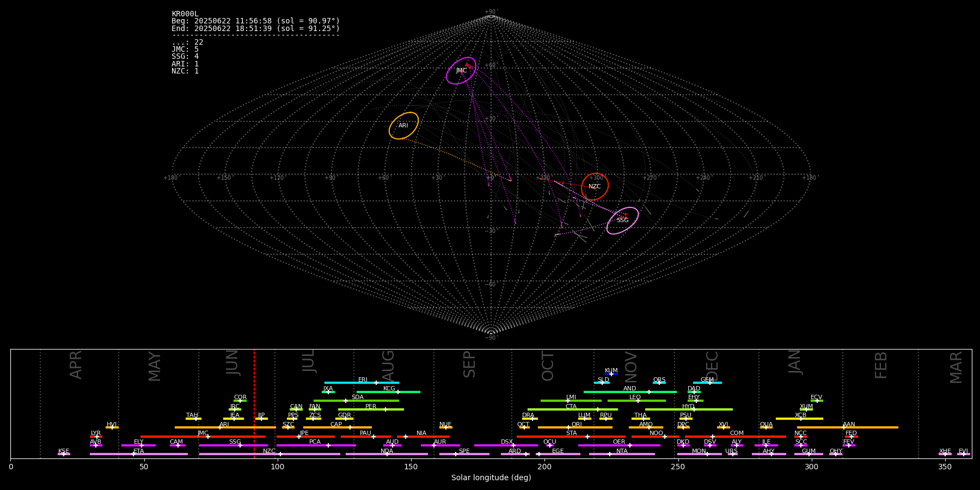Click the MAR month label in the timeline

point(956,367)
